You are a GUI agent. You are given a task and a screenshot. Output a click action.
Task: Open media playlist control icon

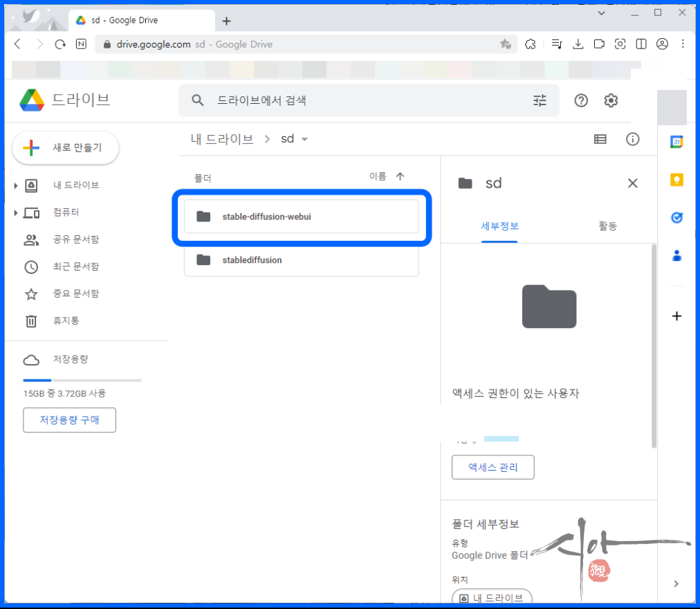557,44
